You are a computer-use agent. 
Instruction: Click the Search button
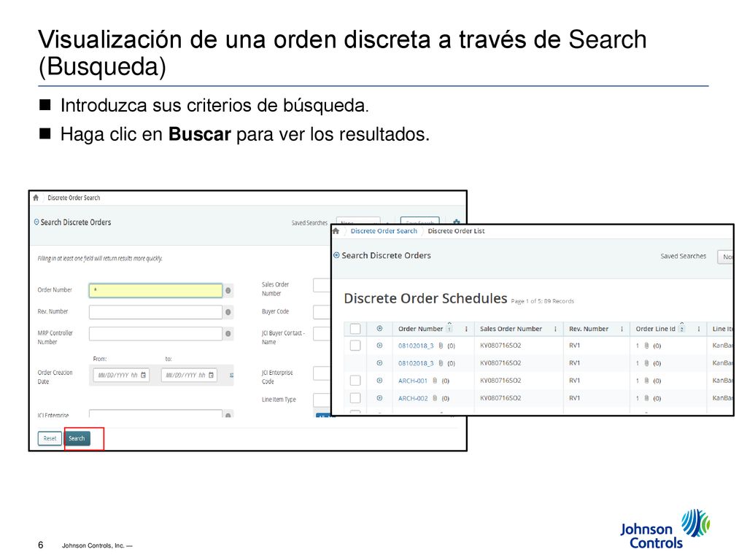pos(77,438)
